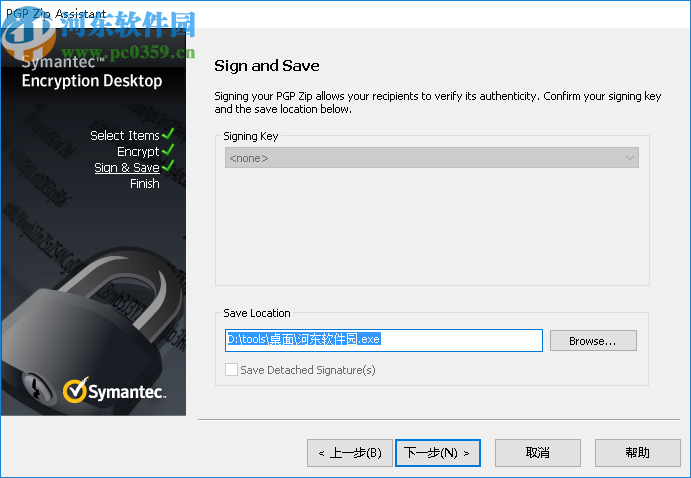Viewport: 691px width, 478px height.
Task: Click the Sign and Save heading
Action: click(x=267, y=66)
